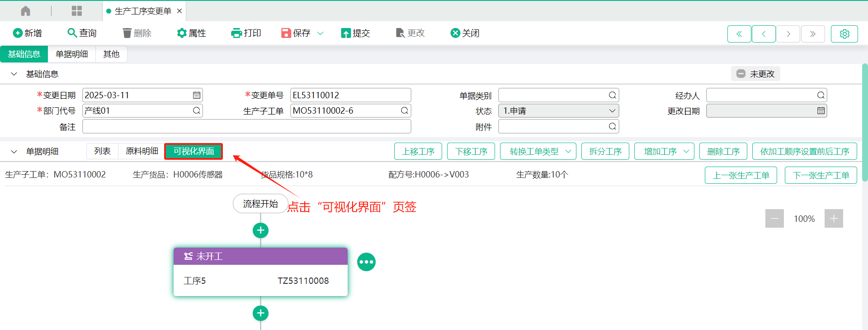Image resolution: width=868 pixels, height=330 pixels.
Task: Go to the last record
Action: [x=813, y=34]
